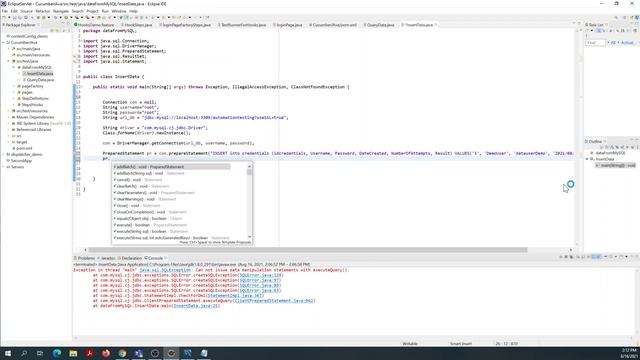This screenshot has width=640, height=360.
Task: Switch to QueryData.java editor tab
Action: point(380,25)
